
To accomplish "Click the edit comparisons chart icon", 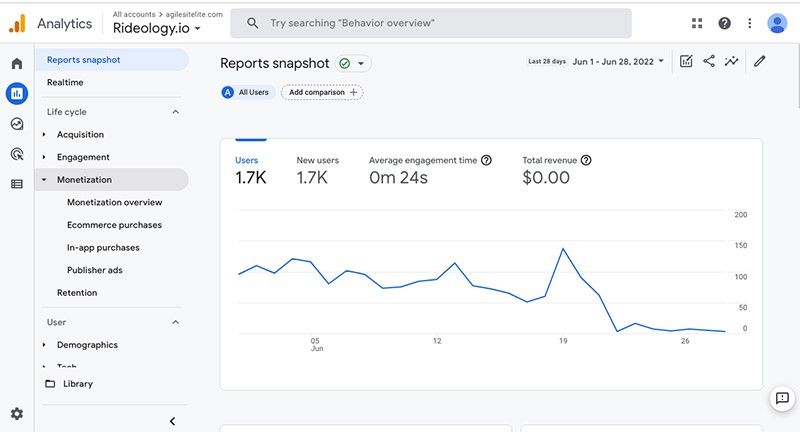I will (x=686, y=61).
